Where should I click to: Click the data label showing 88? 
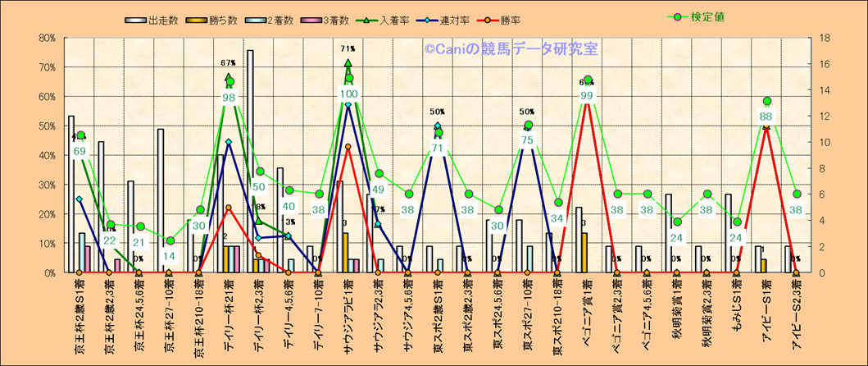(x=766, y=116)
